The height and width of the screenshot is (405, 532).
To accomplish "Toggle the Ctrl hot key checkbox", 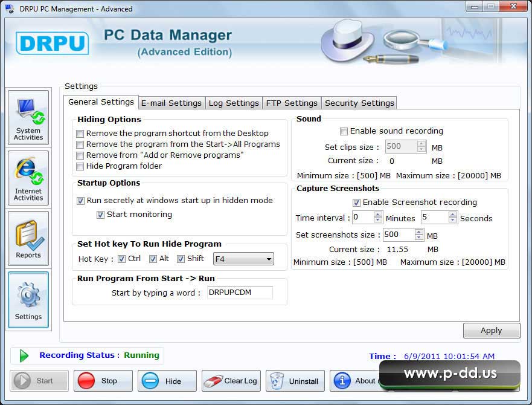I will pyautogui.click(x=121, y=259).
